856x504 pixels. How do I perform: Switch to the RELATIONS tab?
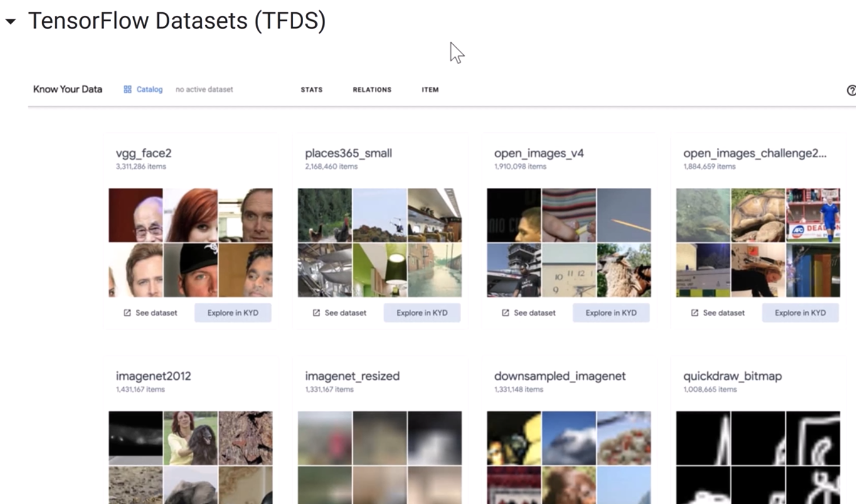coord(372,90)
